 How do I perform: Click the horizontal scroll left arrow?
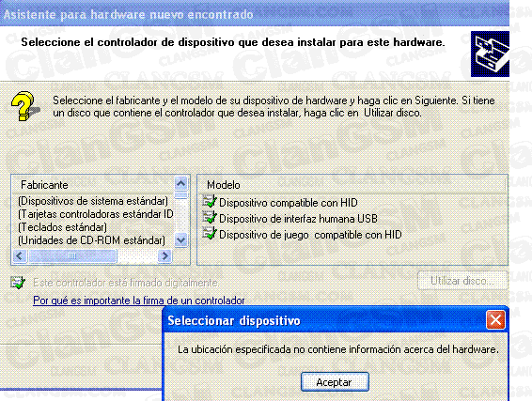20,256
